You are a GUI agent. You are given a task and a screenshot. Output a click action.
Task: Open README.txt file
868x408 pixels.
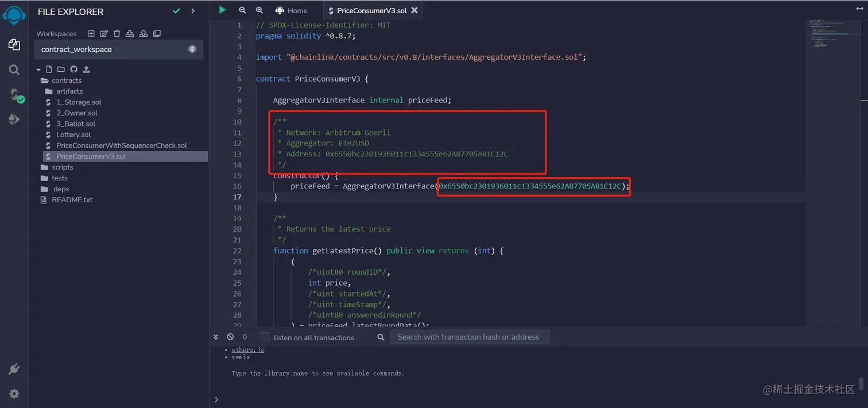coord(72,200)
